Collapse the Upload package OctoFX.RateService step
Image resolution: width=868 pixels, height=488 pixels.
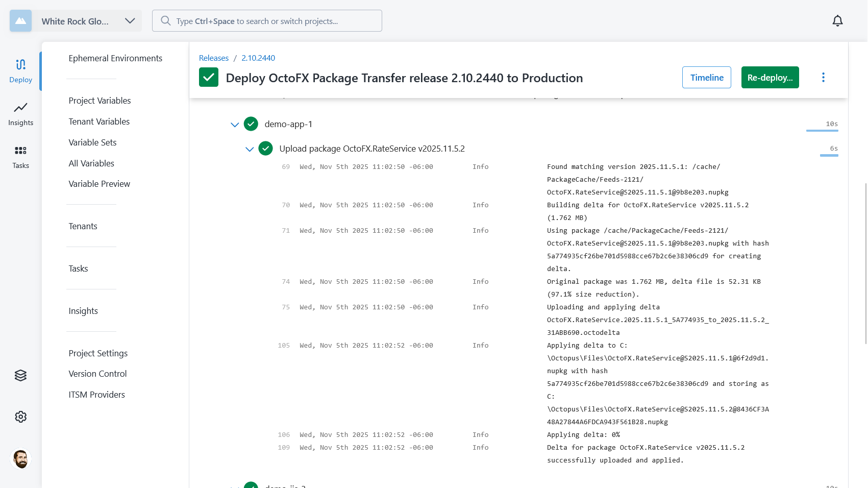click(x=250, y=149)
